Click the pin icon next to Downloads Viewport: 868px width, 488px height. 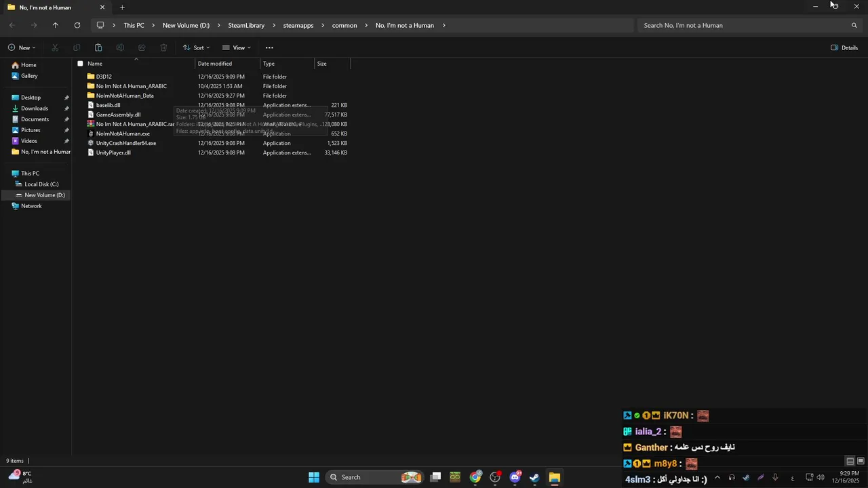pos(66,108)
